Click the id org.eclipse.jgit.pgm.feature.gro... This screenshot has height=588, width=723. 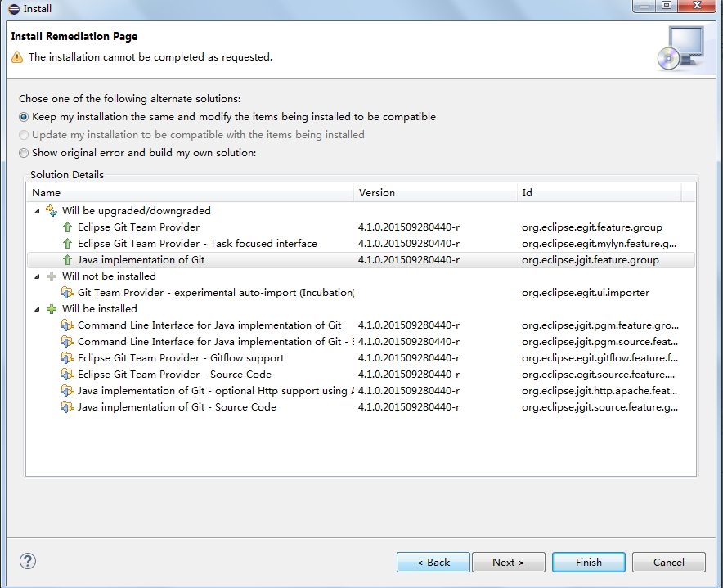tap(600, 325)
